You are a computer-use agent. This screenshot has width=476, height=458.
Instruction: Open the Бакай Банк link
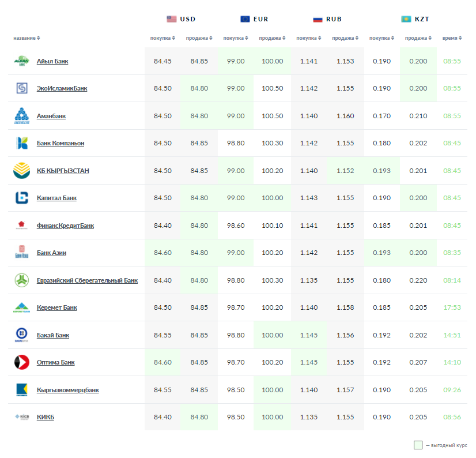[x=53, y=335]
